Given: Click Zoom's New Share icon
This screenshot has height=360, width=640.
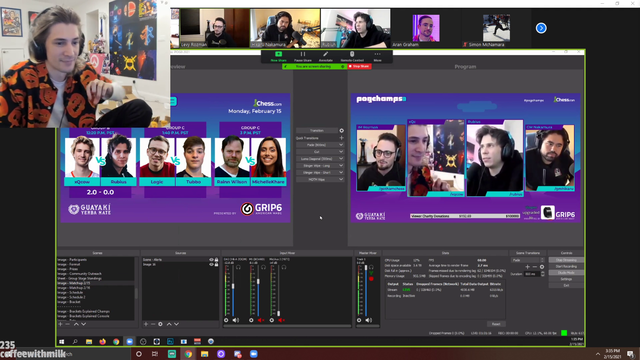Looking at the screenshot, I should click(278, 54).
